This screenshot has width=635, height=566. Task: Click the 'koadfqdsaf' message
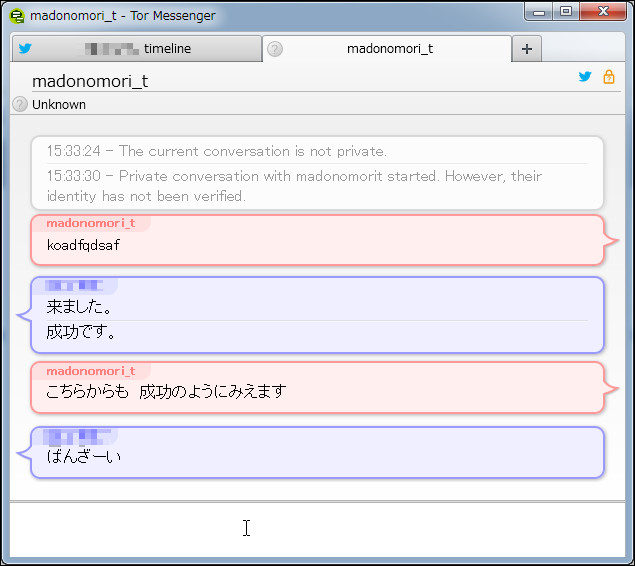[83, 245]
